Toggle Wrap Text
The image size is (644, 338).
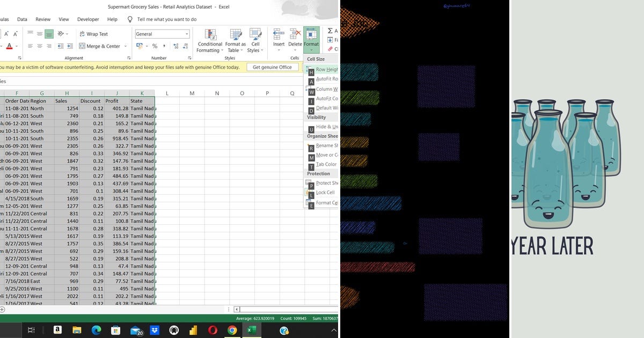[93, 34]
